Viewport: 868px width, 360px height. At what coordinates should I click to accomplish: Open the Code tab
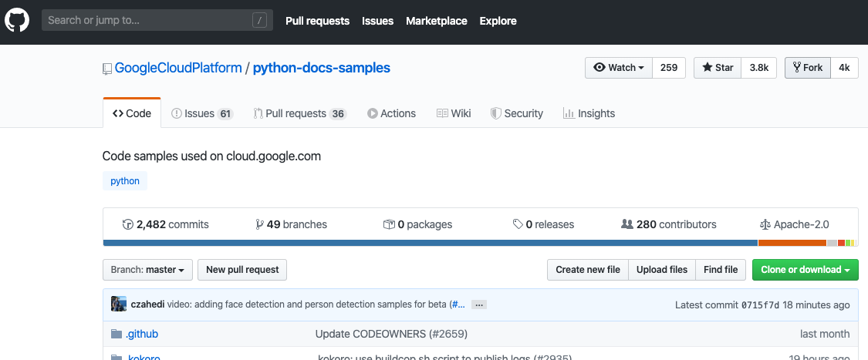point(132,113)
